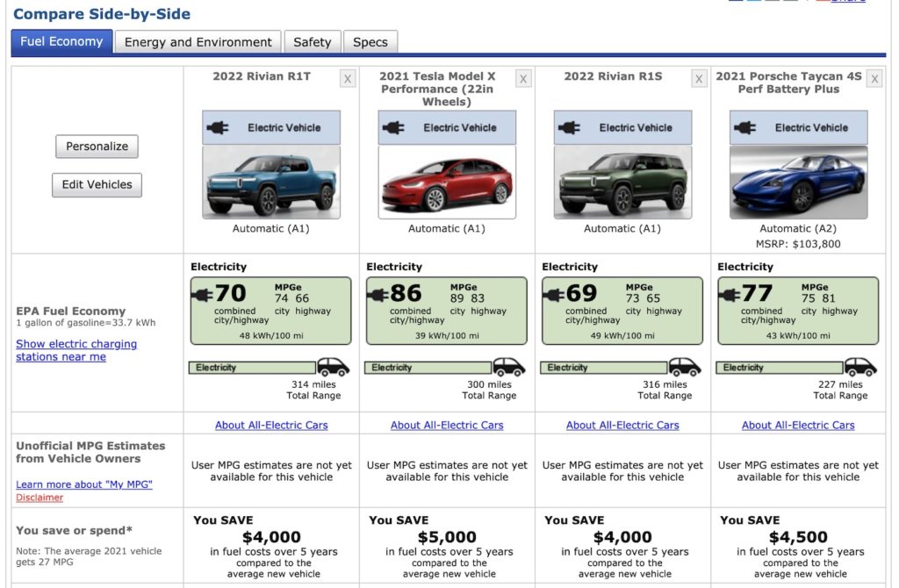
Task: Click the blue Porsche Taycan photo
Action: 798,183
